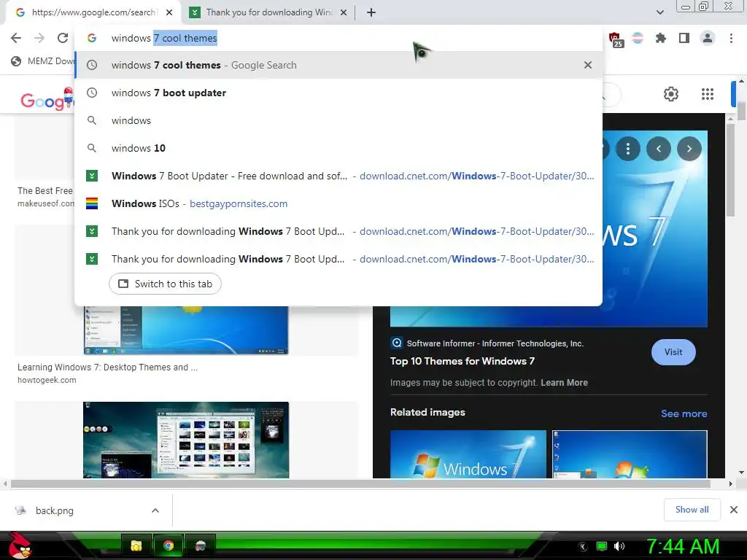Close the downloads bar
Image resolution: width=747 pixels, height=560 pixels.
734,510
